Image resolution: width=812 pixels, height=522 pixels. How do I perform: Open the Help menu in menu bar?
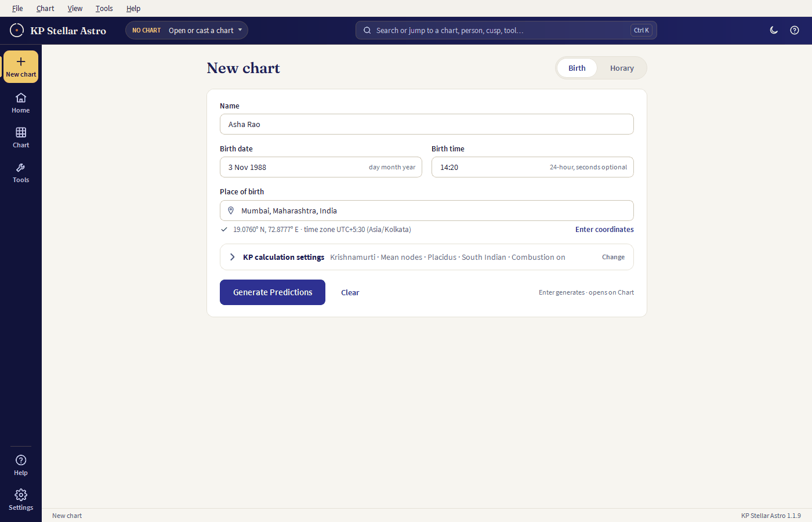pos(133,8)
